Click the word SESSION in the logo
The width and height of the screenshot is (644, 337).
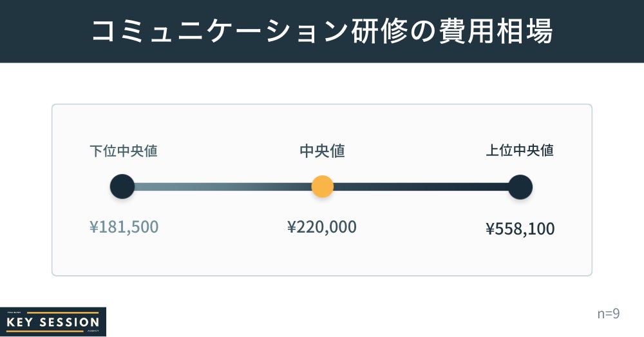click(68, 322)
